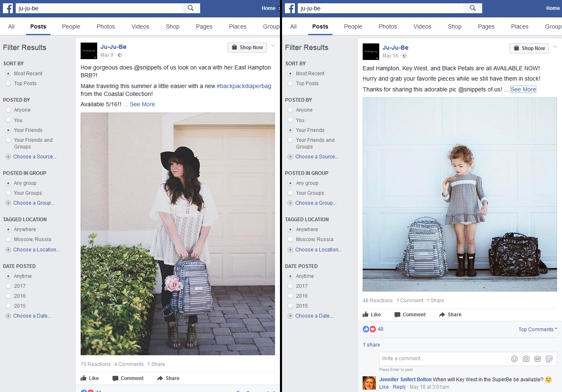Viewport: 562px width, 392px height.
Task: Switch to All tab in left window
Action: (x=11, y=26)
